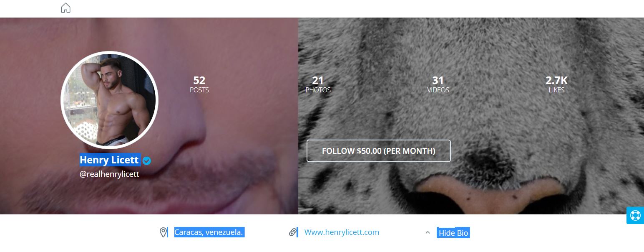Click the white top navigation bar
Screen dimensions: 644x252
322,8
